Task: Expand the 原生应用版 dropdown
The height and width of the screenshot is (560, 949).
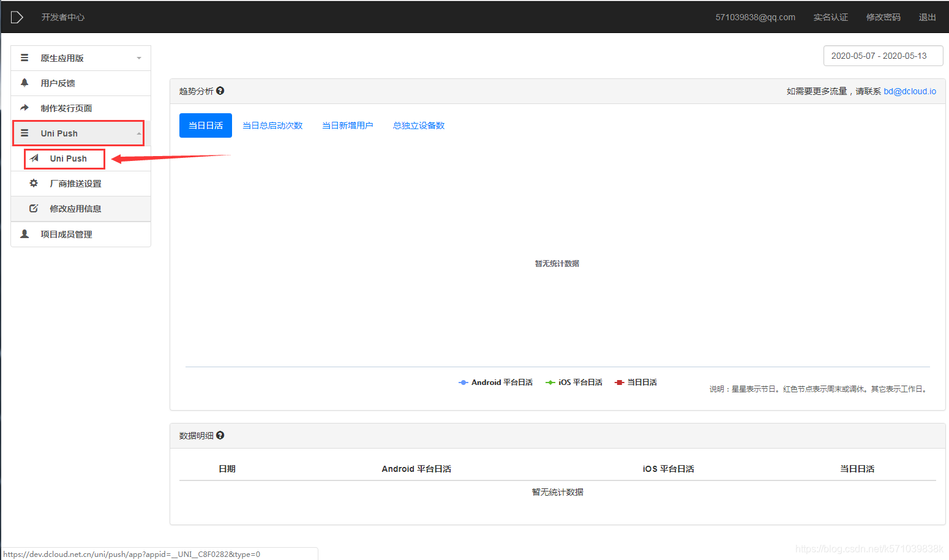Action: pos(138,58)
